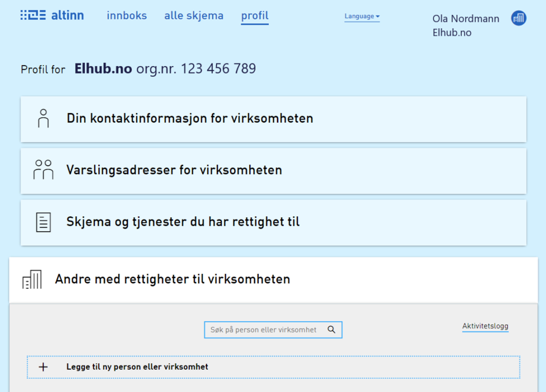This screenshot has width=546, height=392.
Task: Click the document form icon
Action: tap(43, 222)
